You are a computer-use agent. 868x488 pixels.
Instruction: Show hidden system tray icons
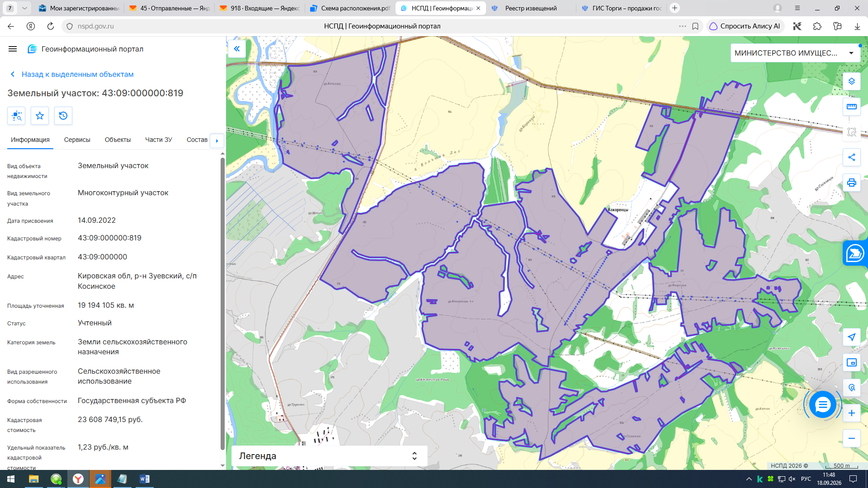[749, 479]
